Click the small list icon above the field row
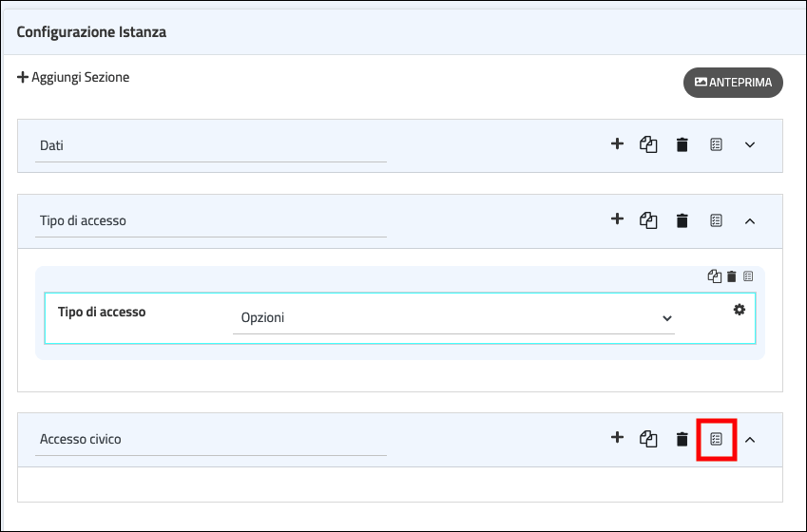This screenshot has width=807, height=532. pos(748,276)
